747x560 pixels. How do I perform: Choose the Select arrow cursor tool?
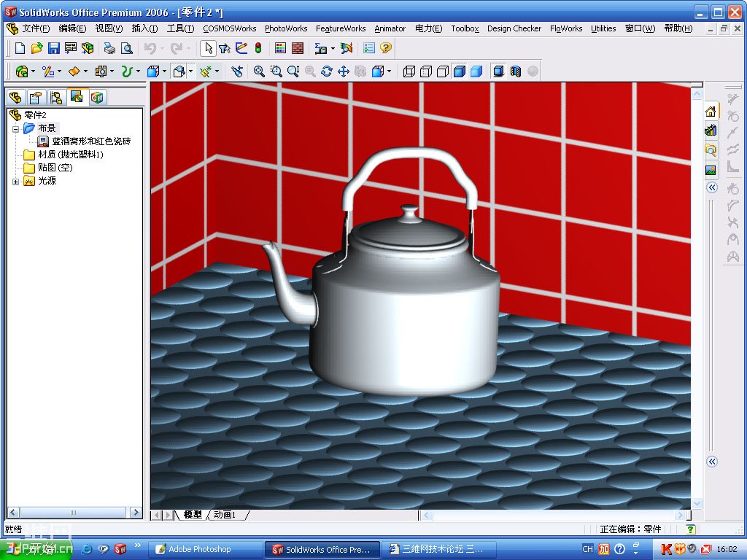click(208, 48)
